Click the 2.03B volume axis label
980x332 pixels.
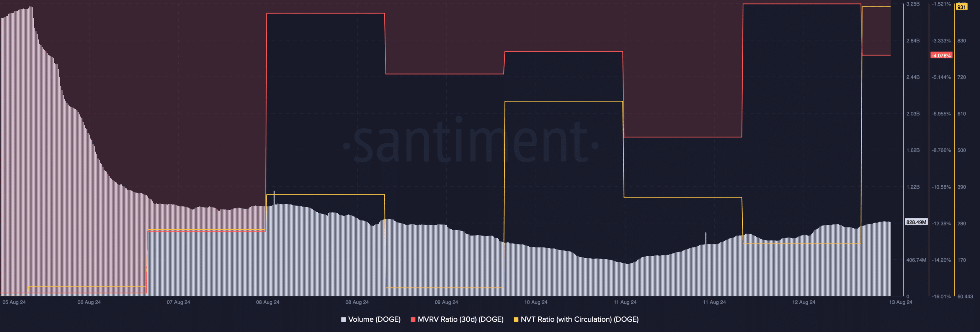pyautogui.click(x=913, y=114)
